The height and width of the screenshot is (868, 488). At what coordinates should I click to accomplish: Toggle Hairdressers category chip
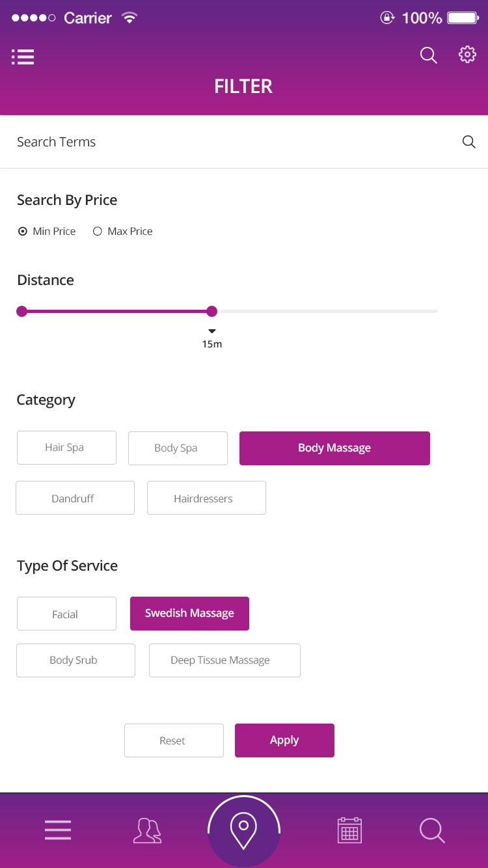pyautogui.click(x=206, y=498)
